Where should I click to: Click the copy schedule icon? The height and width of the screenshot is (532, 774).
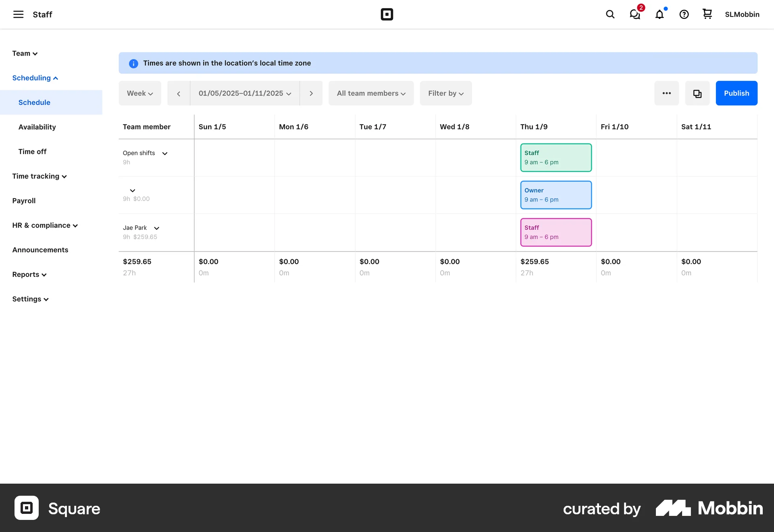pyautogui.click(x=697, y=93)
